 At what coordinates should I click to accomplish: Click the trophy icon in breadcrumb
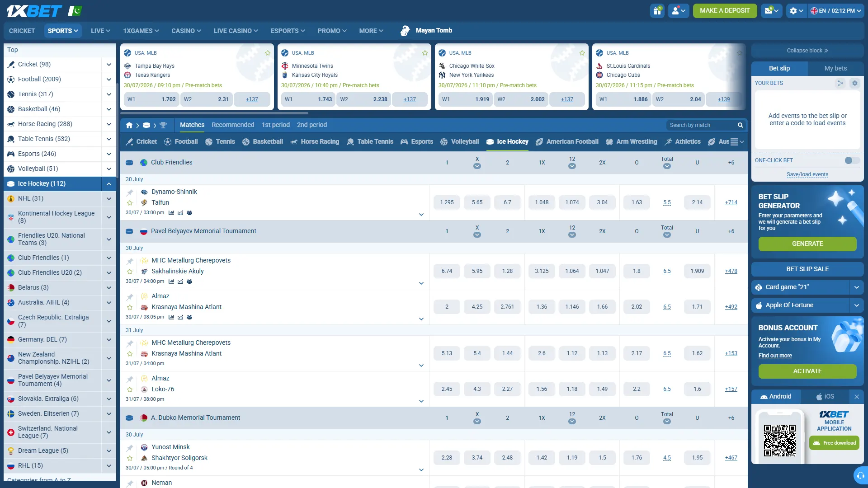(x=163, y=125)
